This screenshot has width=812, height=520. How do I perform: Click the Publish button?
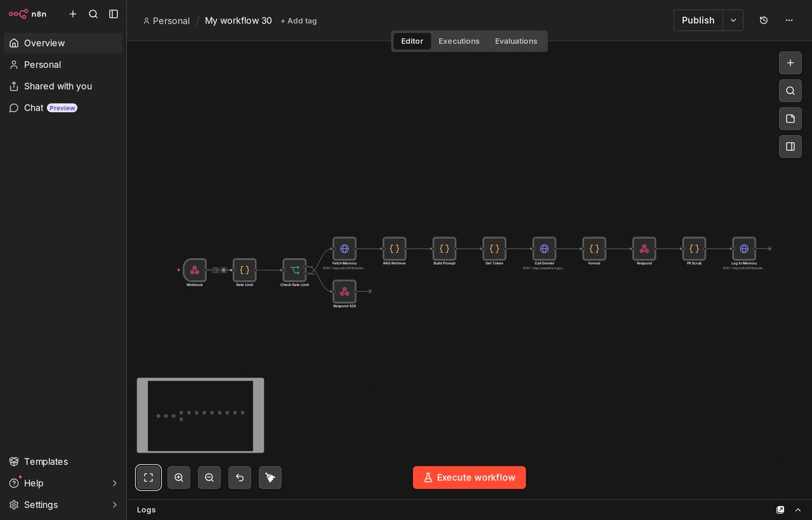(698, 20)
